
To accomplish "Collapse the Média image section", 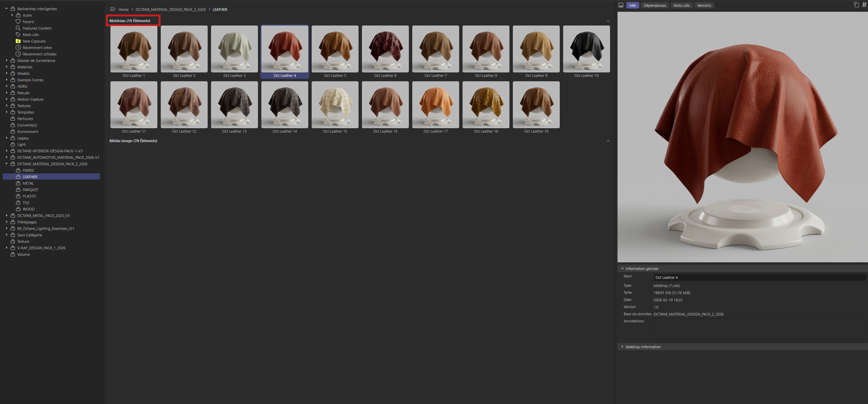I will pyautogui.click(x=608, y=140).
